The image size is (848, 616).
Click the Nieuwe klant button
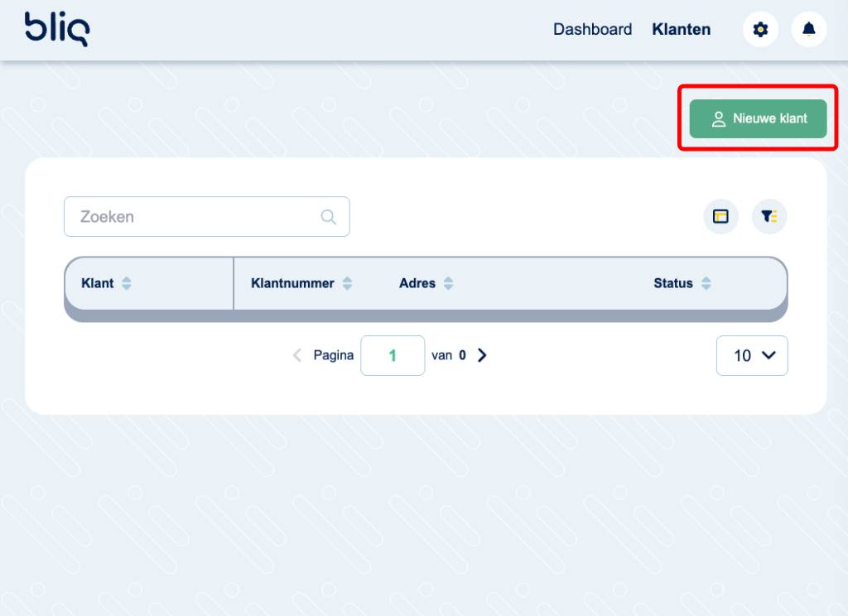(x=758, y=118)
